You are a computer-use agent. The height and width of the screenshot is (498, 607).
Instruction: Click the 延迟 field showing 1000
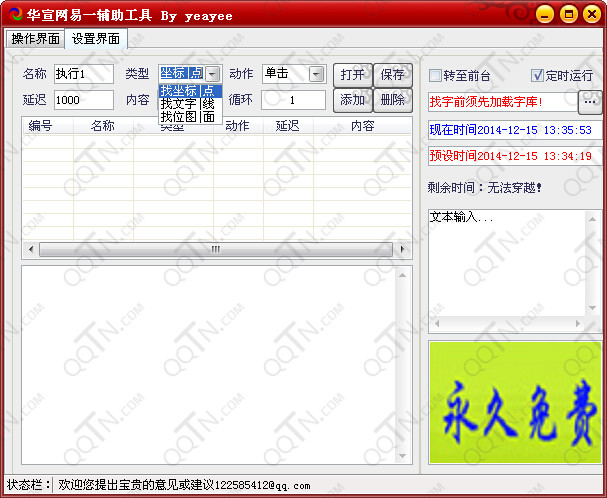click(x=83, y=100)
